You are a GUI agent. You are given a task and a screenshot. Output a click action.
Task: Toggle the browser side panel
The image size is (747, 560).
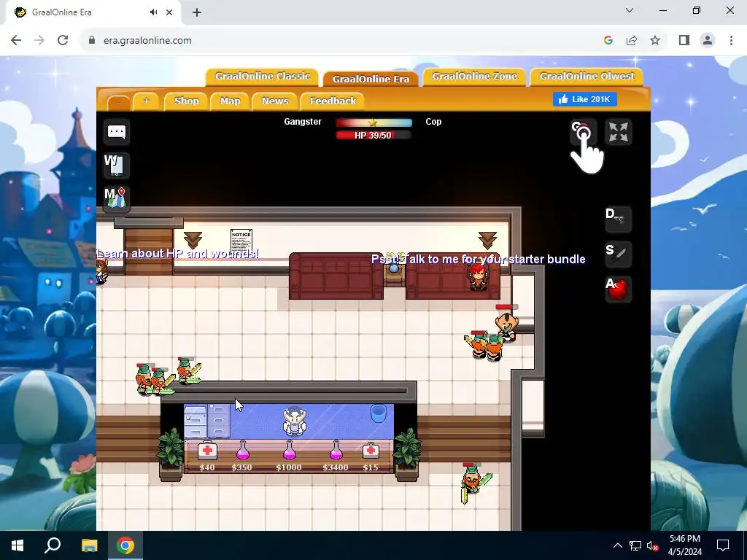coord(684,41)
